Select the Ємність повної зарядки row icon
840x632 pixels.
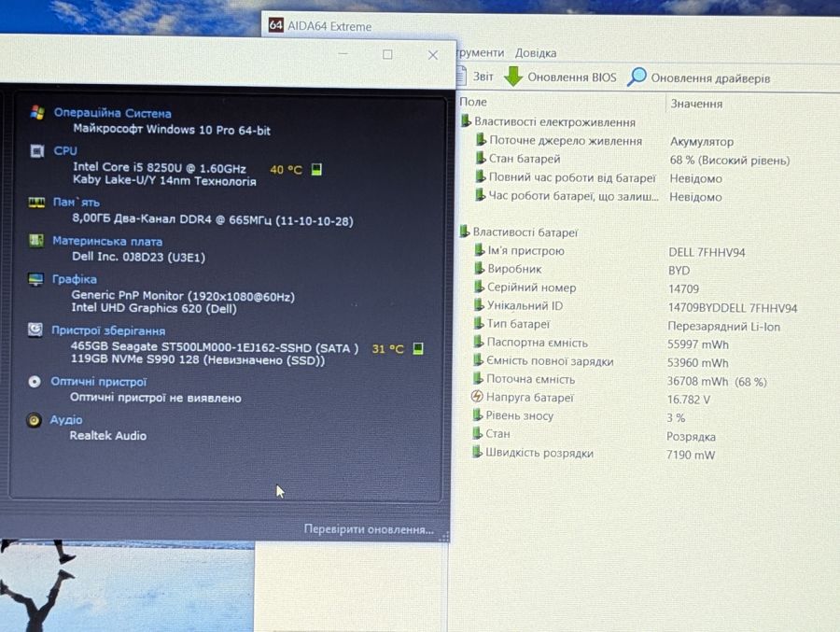pos(478,360)
